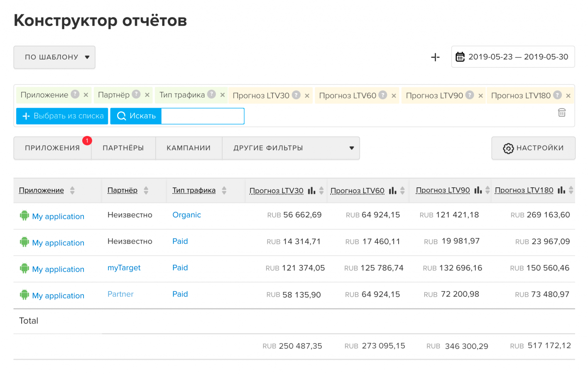Click the search input field next to Искать

[x=202, y=116]
